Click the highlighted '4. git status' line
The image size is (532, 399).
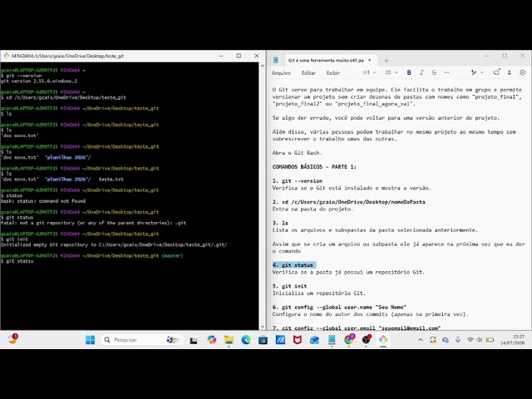point(293,264)
